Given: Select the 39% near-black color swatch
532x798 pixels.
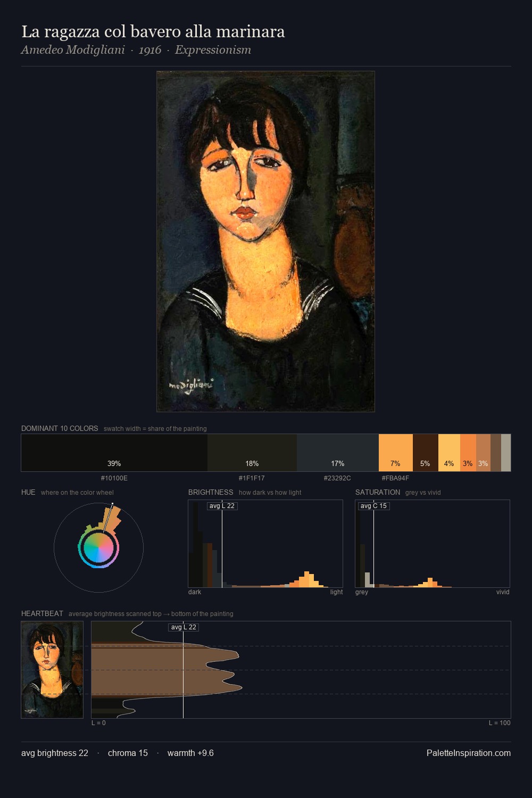Looking at the screenshot, I should click(114, 453).
